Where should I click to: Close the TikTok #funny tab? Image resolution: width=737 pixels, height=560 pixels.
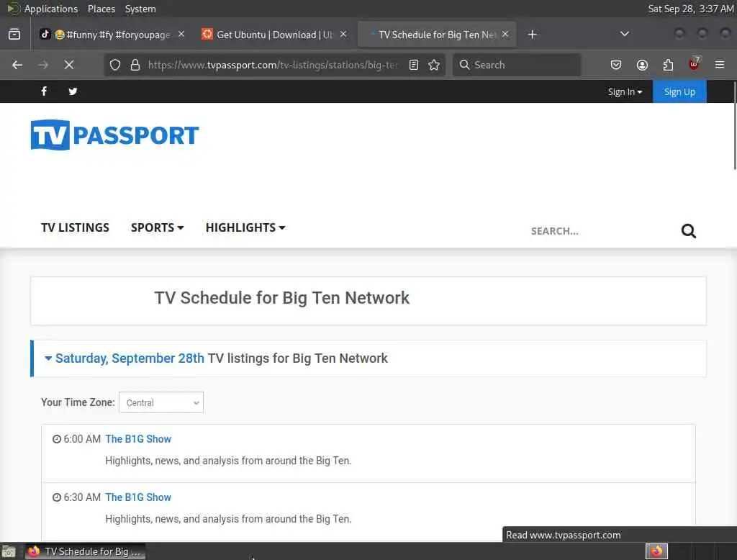(181, 35)
